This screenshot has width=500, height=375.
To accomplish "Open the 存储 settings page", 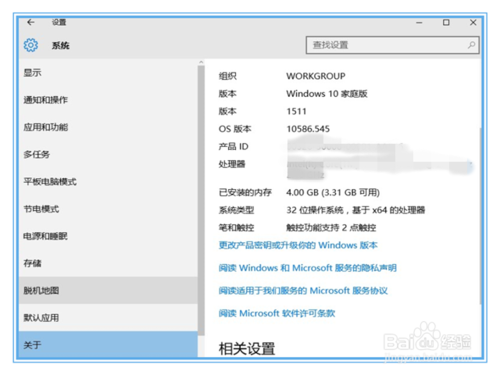I will pyautogui.click(x=108, y=263).
